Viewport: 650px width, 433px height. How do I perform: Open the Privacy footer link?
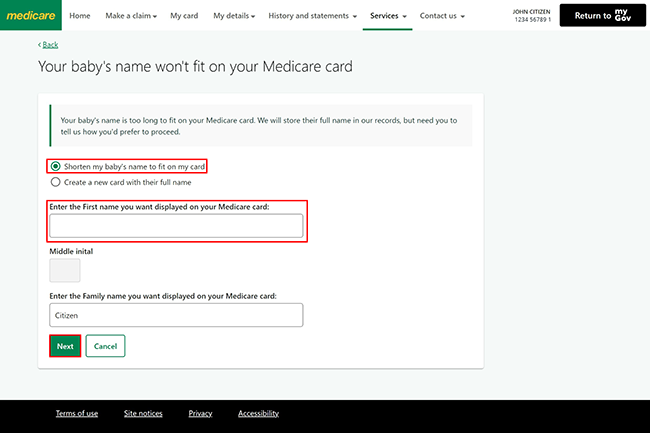pyautogui.click(x=200, y=413)
